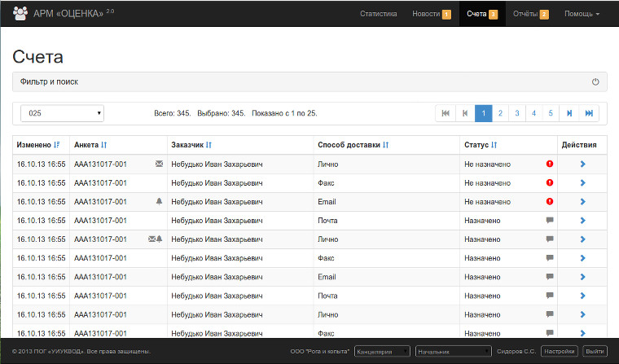Jump to last page in pagination
Screen dimensions: 619x364
pyautogui.click(x=589, y=113)
